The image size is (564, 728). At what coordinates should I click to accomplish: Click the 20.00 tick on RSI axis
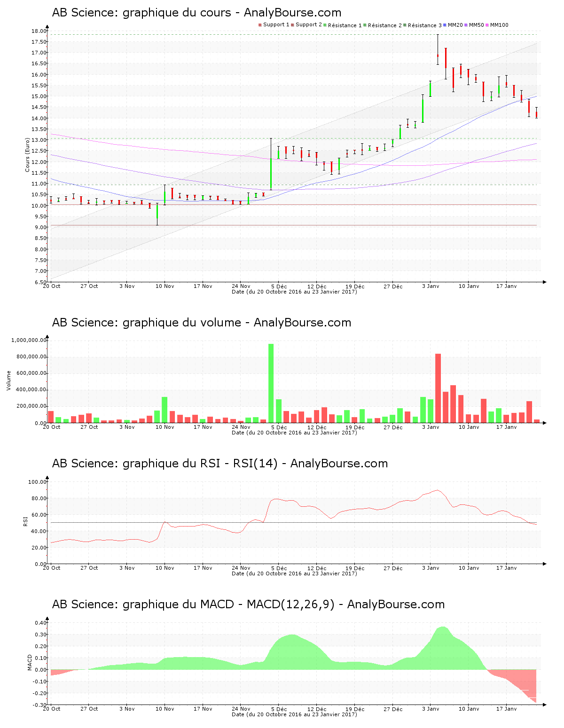pos(39,548)
